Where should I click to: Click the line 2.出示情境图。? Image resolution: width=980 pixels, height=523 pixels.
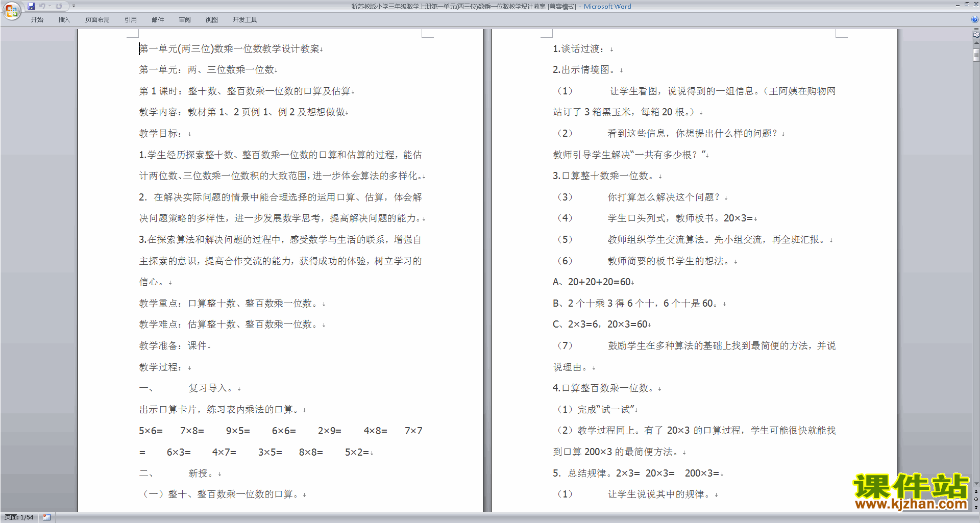(585, 70)
